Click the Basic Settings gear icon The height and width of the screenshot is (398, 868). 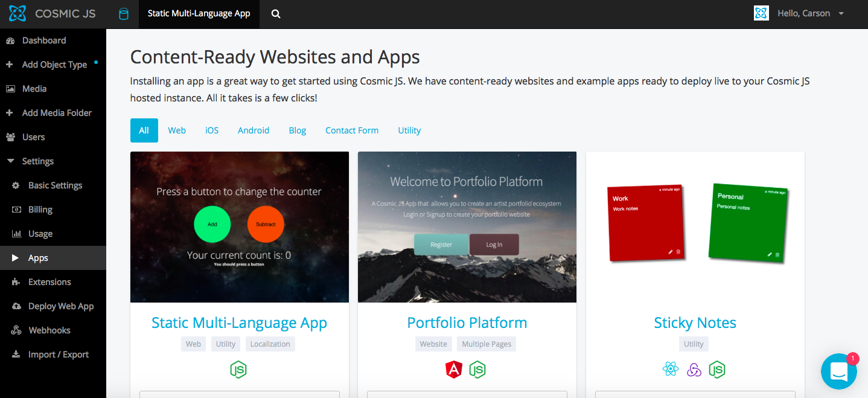coord(16,185)
